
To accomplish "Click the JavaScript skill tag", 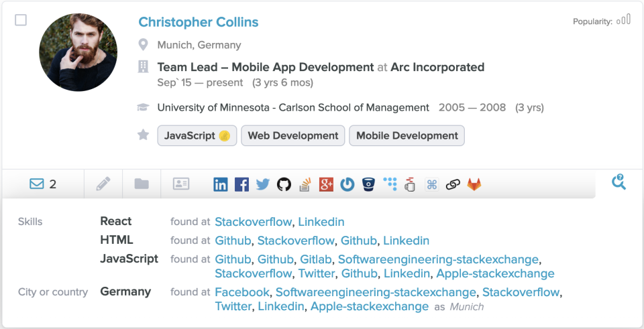I will pos(197,135).
